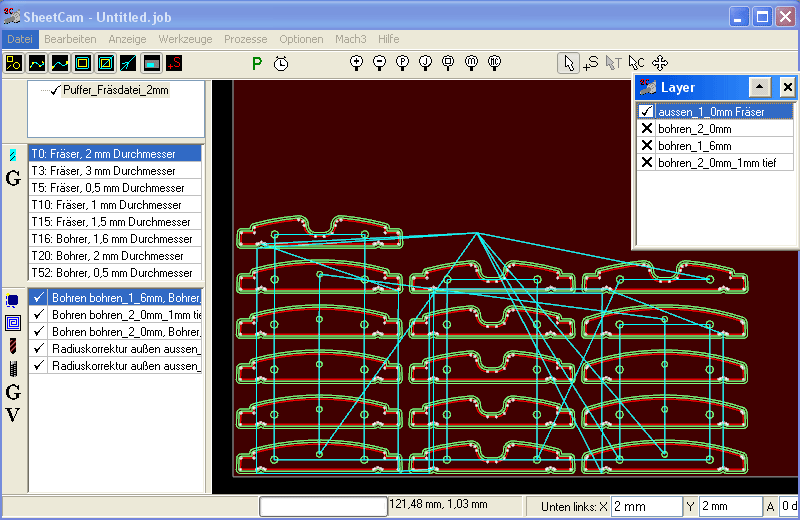Collapse the Layer panel with arrow button
Image resolution: width=800 pixels, height=520 pixels.
[759, 88]
